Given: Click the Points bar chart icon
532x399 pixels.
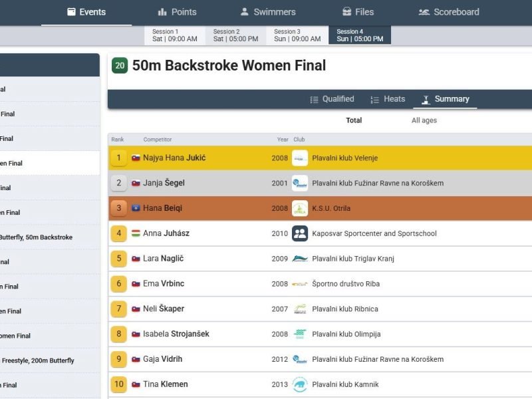Looking at the screenshot, I should 162,12.
